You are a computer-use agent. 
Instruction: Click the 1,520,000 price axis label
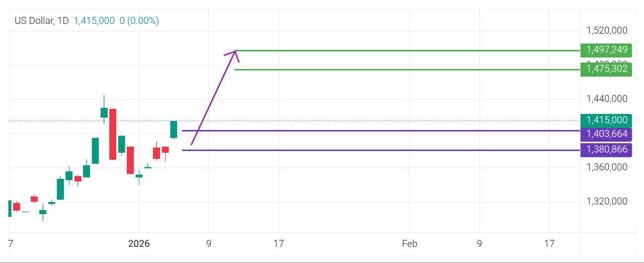tap(607, 31)
